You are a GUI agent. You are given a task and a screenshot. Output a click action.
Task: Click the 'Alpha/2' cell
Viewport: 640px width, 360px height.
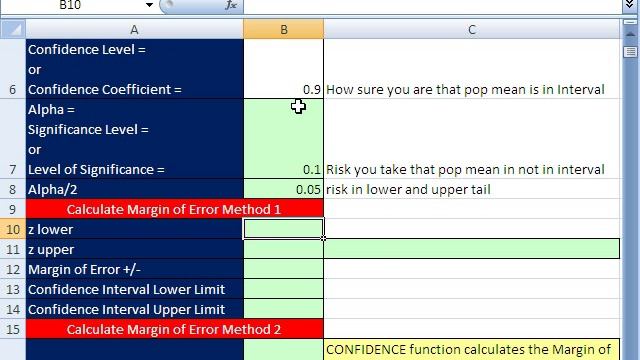[135, 189]
